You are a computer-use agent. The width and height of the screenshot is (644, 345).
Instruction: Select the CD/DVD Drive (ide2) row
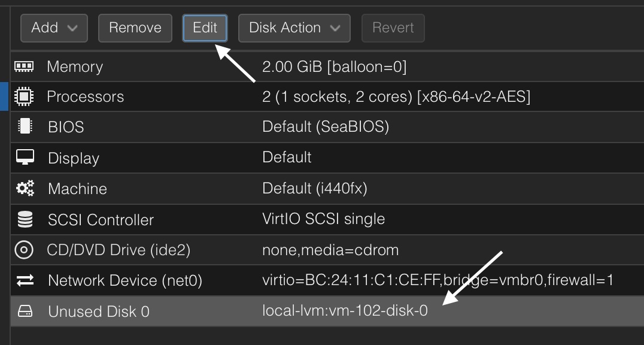[327, 250]
